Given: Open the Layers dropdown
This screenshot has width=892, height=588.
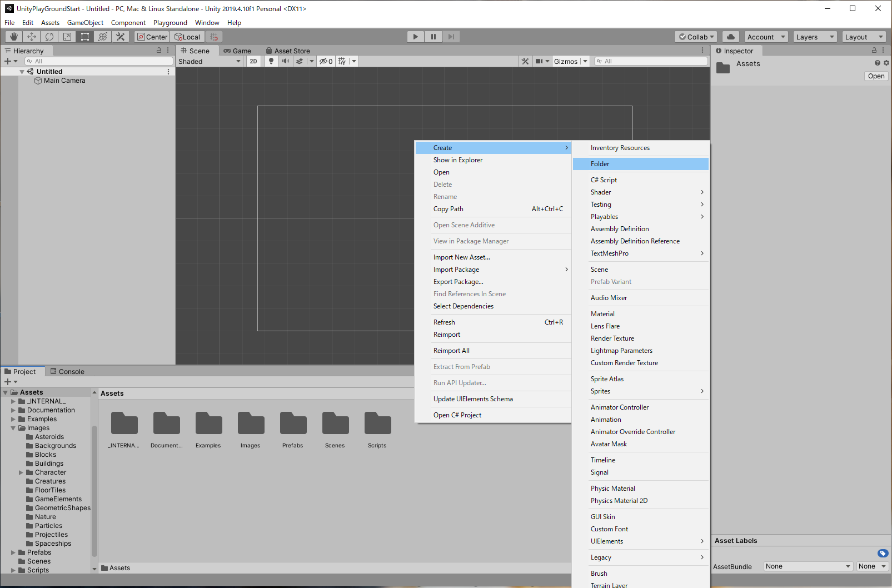Looking at the screenshot, I should tap(815, 37).
